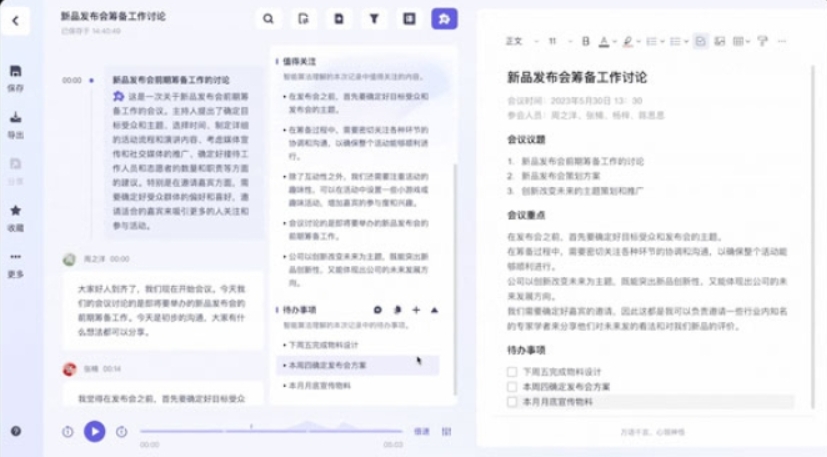
Task: Check the 本月月底宣传物料 checkbox
Action: point(512,402)
